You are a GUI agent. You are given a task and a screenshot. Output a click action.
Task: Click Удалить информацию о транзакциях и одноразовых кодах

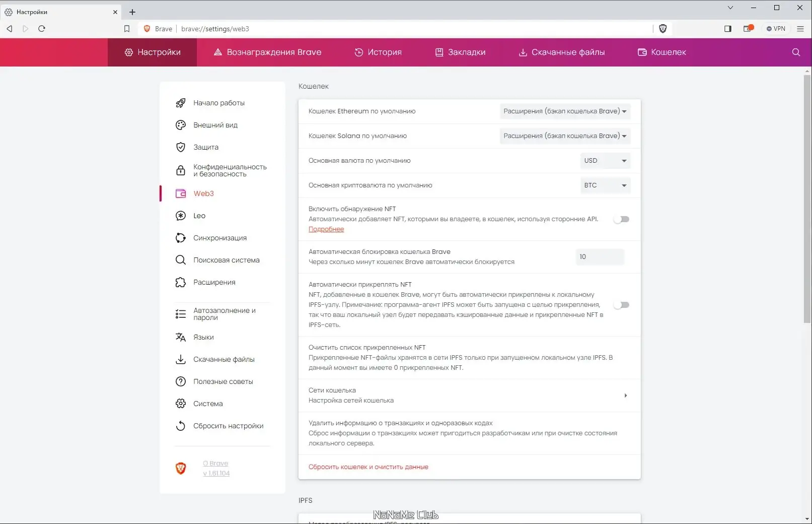point(469,433)
